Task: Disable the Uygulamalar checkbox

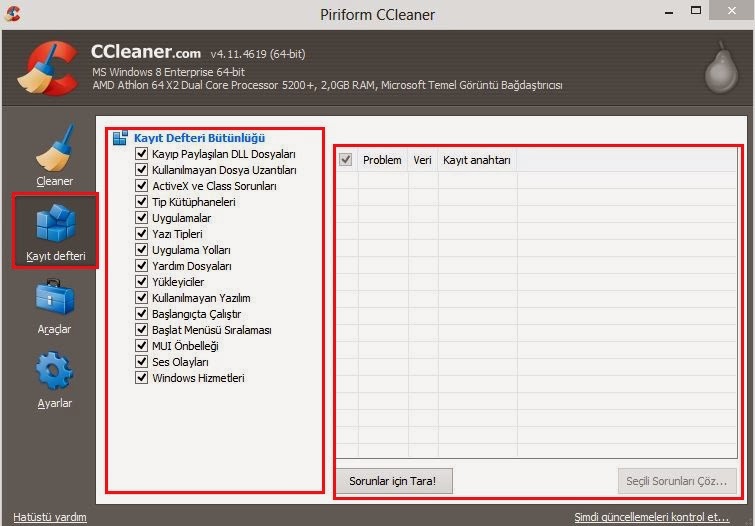Action: pyautogui.click(x=141, y=217)
